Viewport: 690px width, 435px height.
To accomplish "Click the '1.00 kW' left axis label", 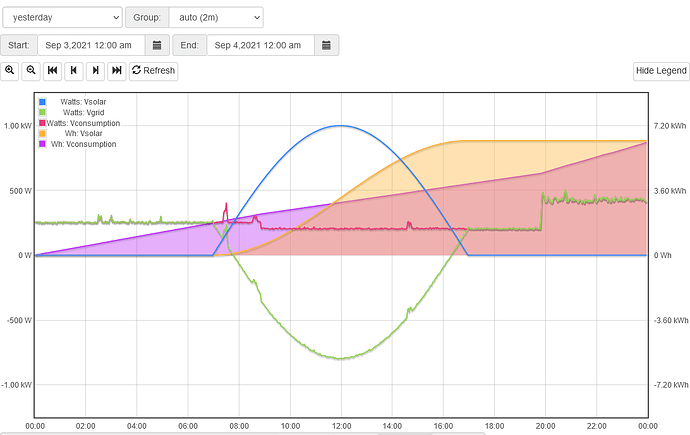I will point(18,126).
